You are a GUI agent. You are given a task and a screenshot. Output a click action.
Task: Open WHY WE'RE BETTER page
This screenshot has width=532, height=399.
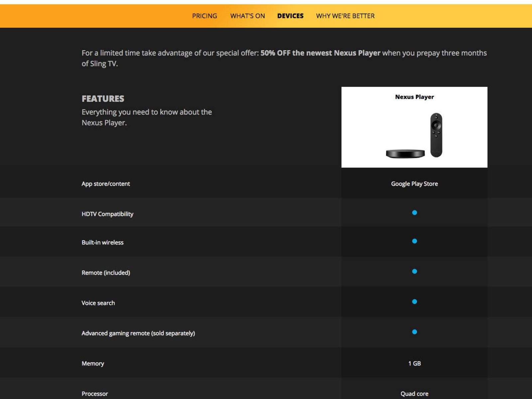coord(345,16)
